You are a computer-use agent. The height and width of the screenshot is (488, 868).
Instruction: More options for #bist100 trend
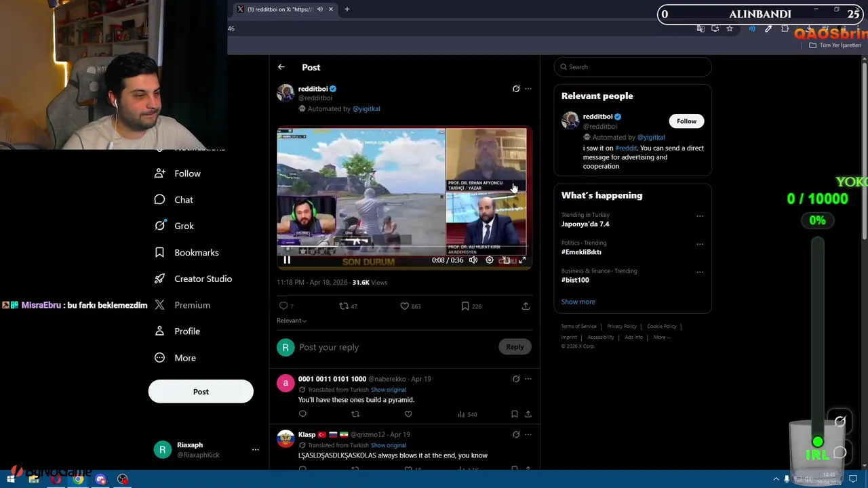[x=700, y=272]
